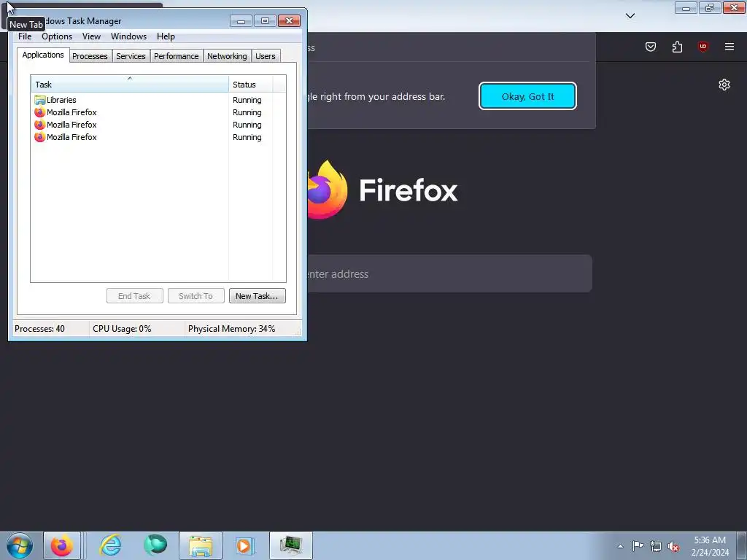Click the Switch To button
747x560 pixels.
tap(196, 296)
